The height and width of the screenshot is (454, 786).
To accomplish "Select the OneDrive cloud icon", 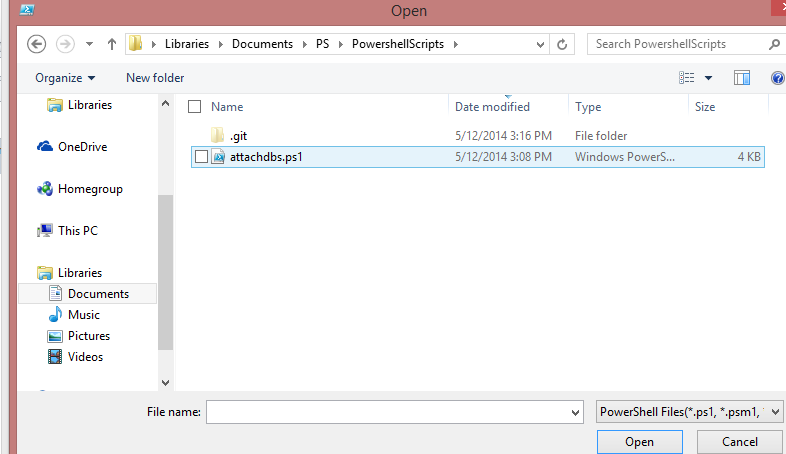I will point(45,147).
